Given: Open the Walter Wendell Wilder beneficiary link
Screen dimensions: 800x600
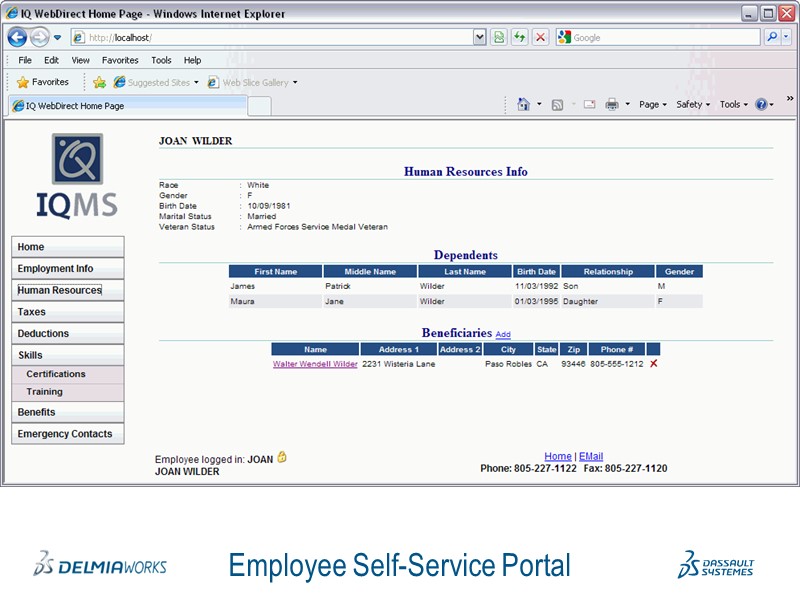Looking at the screenshot, I should pyautogui.click(x=313, y=364).
